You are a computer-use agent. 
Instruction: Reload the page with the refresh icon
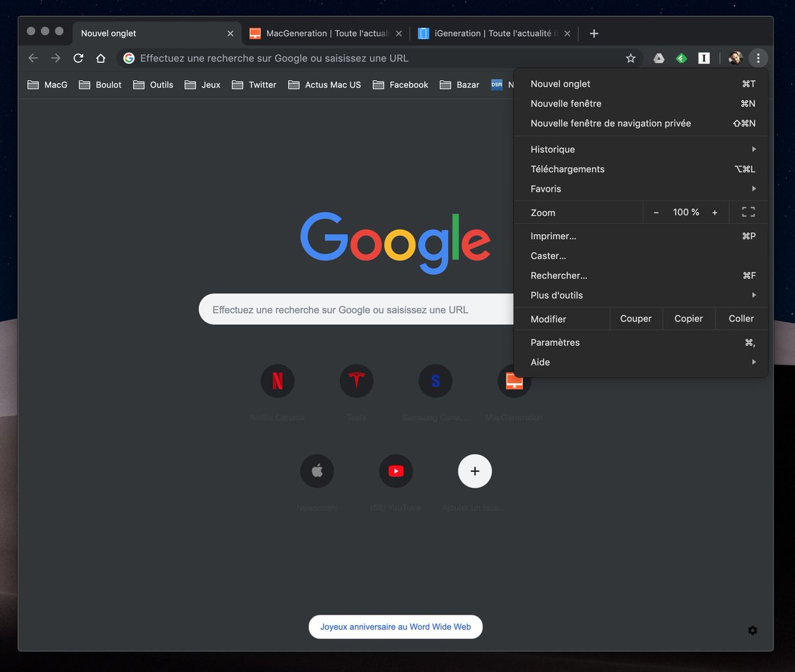[78, 58]
